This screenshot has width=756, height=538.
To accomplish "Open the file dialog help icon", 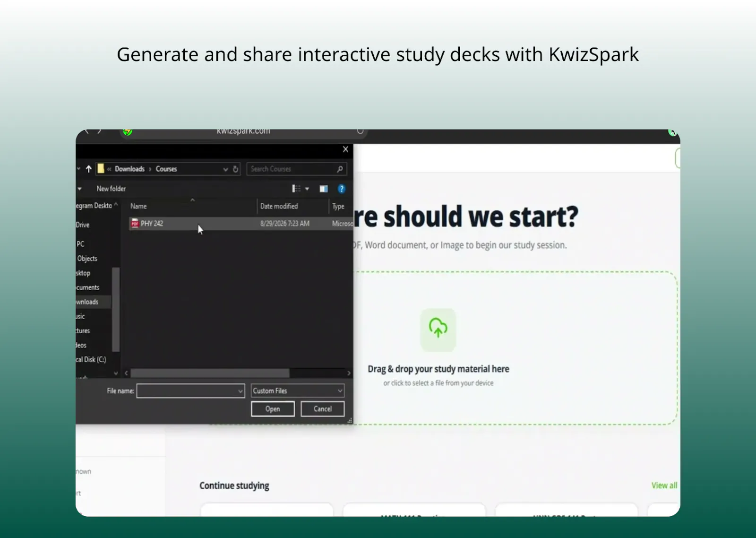I will coord(341,189).
